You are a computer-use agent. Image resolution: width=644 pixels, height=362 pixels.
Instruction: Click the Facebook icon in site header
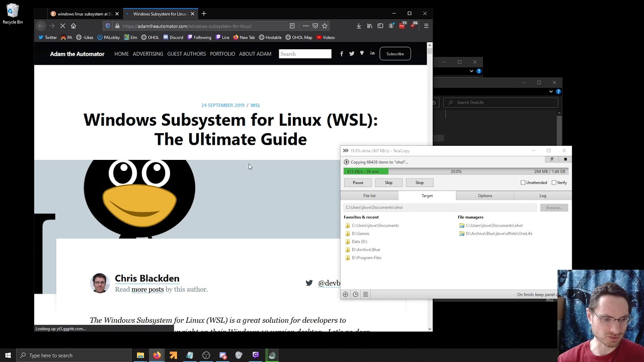[x=342, y=54]
